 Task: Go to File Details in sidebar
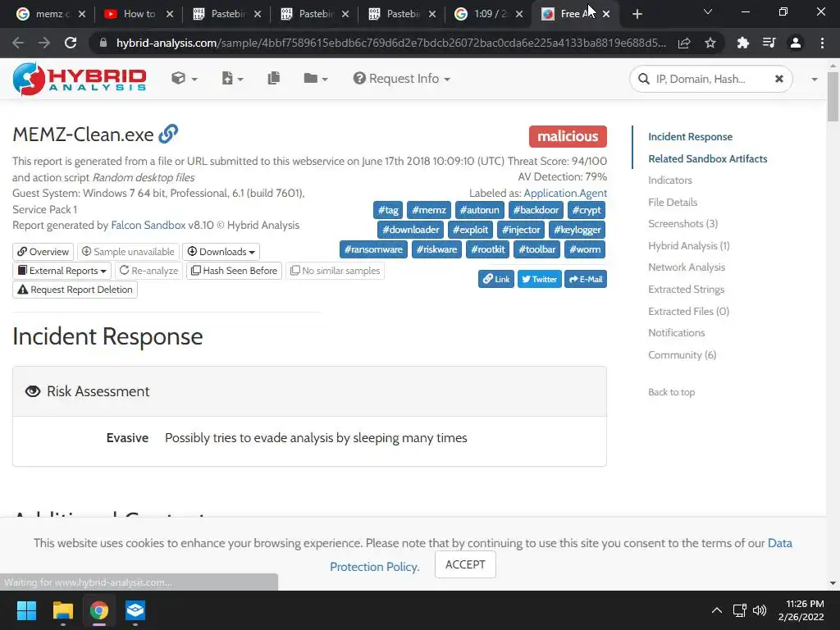pos(673,203)
